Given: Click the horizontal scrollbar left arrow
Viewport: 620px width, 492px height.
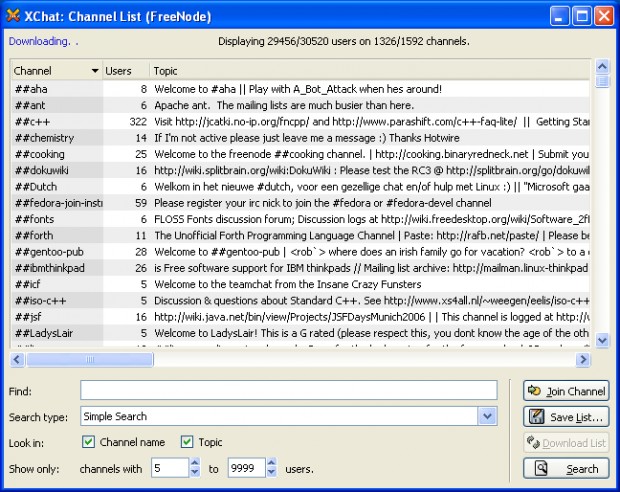Looking at the screenshot, I should click(17, 360).
